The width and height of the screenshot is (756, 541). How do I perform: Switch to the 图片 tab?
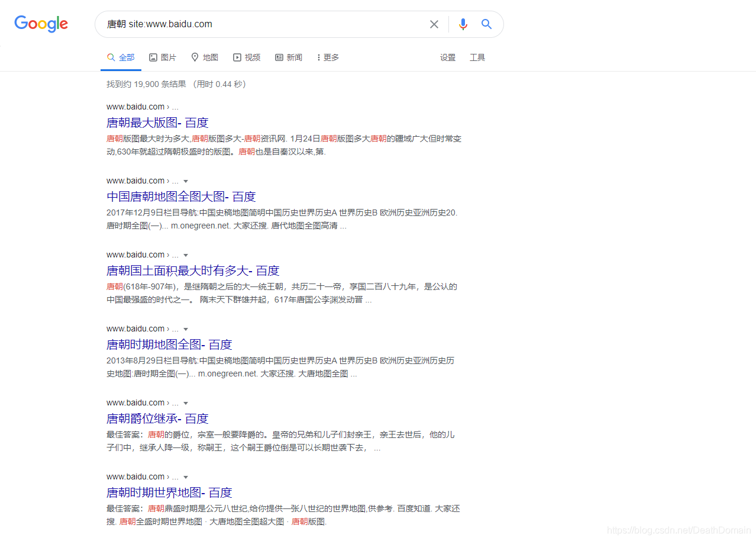pyautogui.click(x=163, y=57)
